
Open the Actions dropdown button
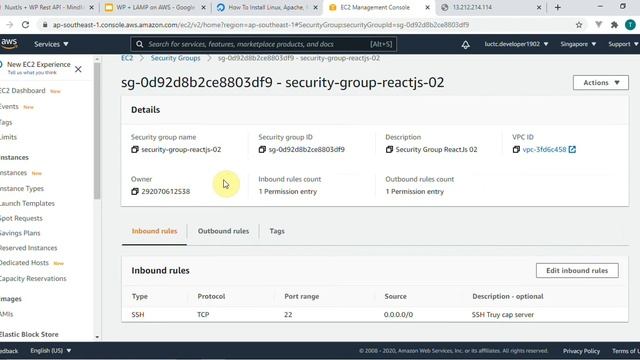pyautogui.click(x=601, y=82)
